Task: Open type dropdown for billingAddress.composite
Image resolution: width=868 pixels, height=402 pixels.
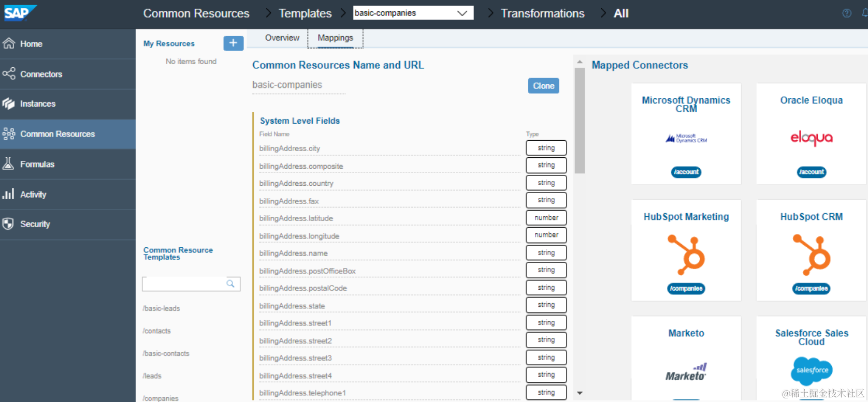Action: click(546, 166)
